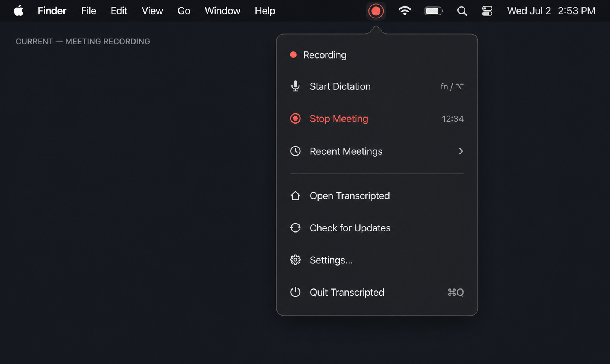610x364 pixels.
Task: Select Check for Updates
Action: tap(377, 228)
